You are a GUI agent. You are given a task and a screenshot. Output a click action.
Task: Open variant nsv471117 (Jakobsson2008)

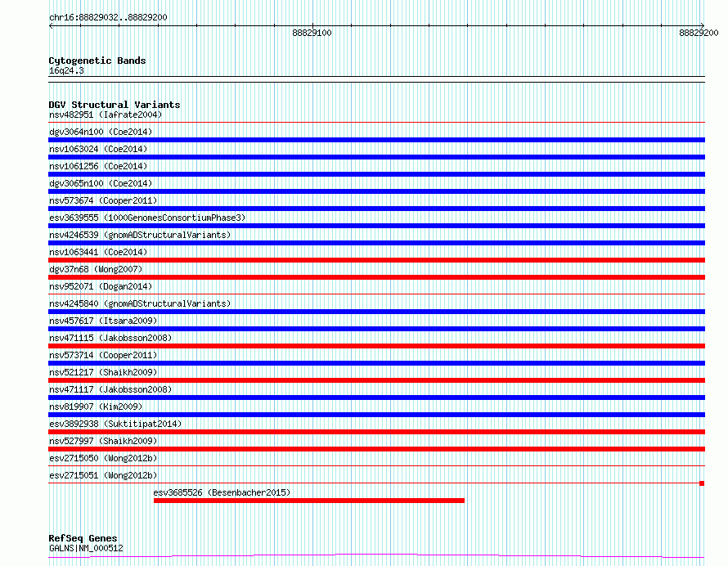click(110, 389)
